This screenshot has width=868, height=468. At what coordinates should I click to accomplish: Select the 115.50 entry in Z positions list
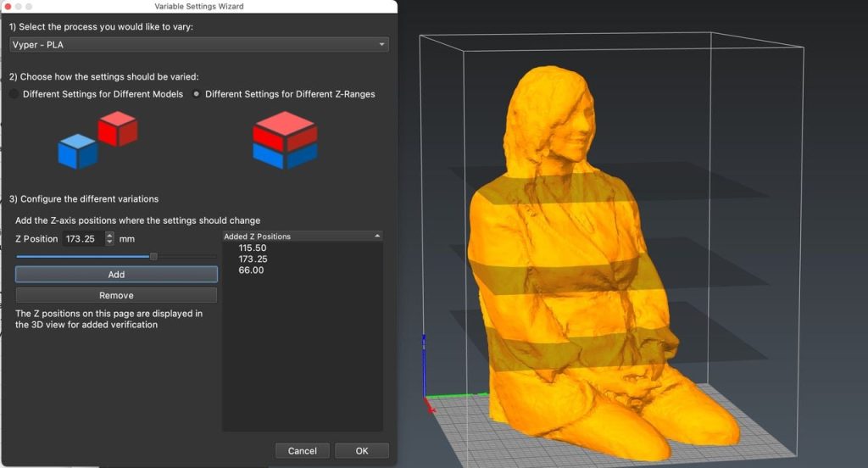coord(253,248)
